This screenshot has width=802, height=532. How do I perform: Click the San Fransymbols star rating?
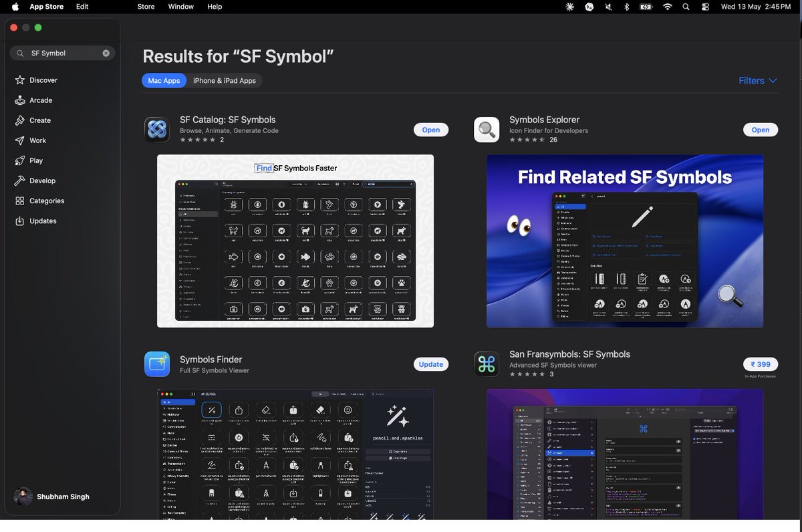[527, 375]
